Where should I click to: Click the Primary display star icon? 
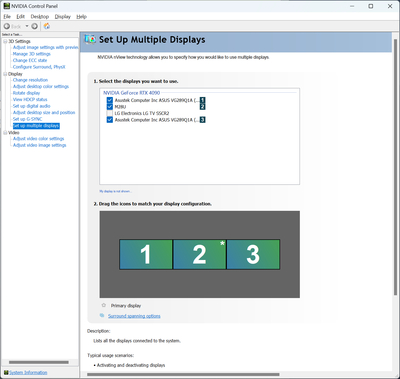pos(104,305)
